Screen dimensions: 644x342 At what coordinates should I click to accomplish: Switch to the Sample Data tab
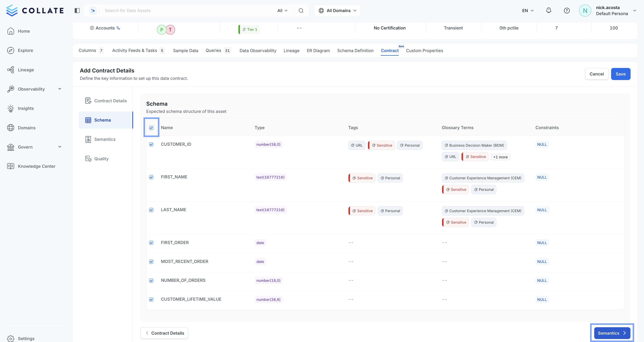pyautogui.click(x=185, y=50)
